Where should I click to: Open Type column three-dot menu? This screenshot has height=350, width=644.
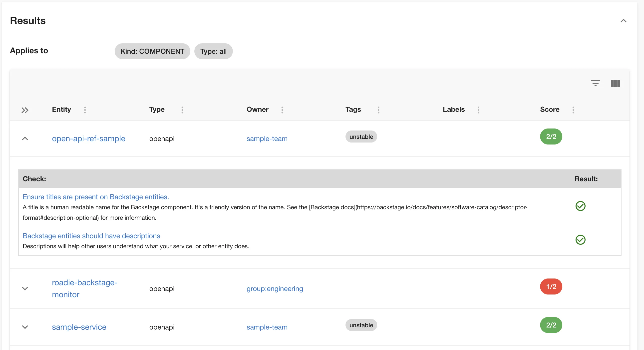182,110
